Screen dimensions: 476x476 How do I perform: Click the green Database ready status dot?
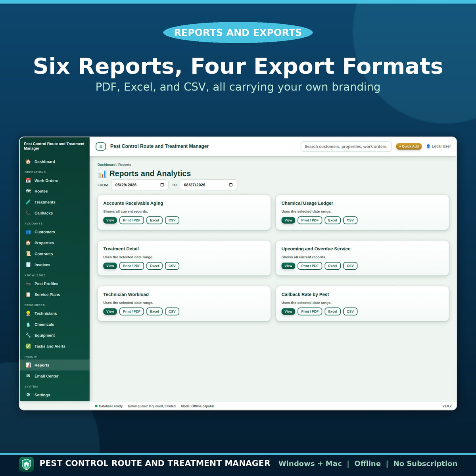pos(96,406)
